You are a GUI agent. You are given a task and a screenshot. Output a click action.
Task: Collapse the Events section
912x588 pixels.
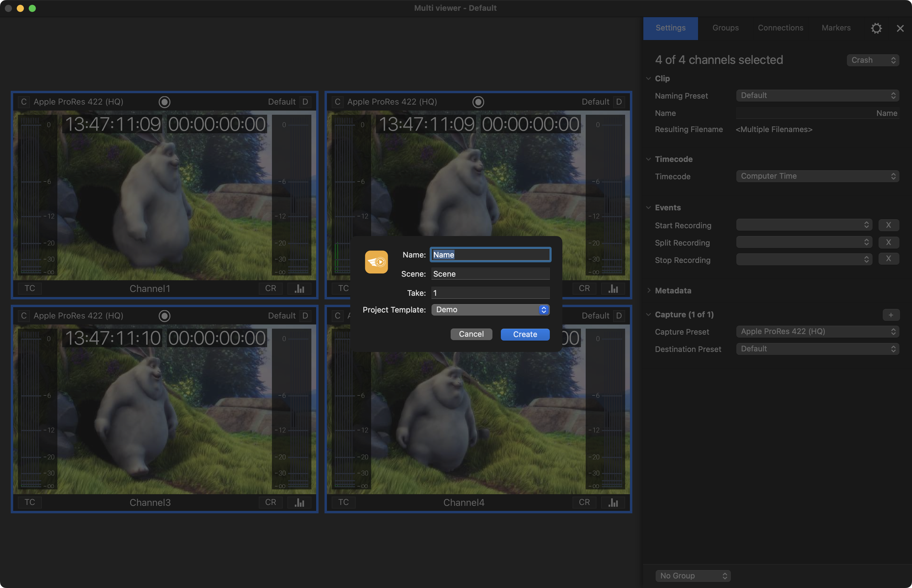pos(649,208)
